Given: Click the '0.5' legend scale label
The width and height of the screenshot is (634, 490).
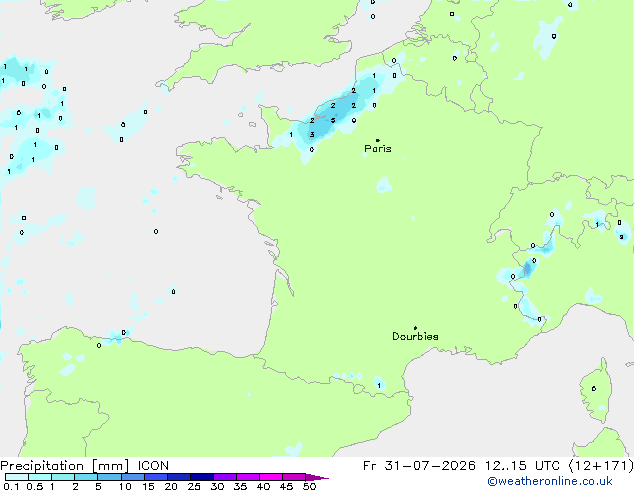Looking at the screenshot, I should click(x=34, y=486).
